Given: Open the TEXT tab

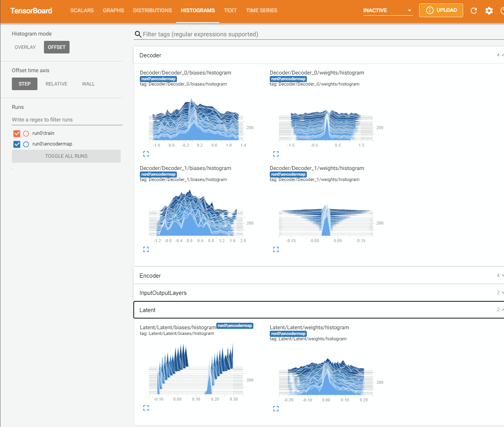Looking at the screenshot, I should pos(230,11).
